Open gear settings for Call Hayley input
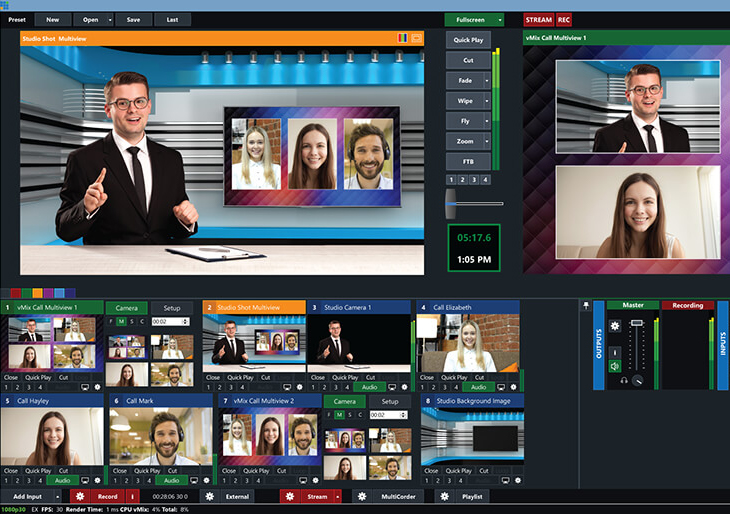730x514 pixels. click(x=97, y=480)
